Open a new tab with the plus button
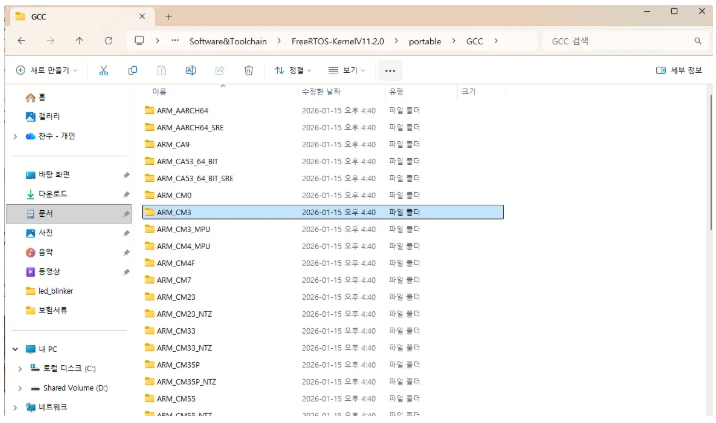 tap(168, 17)
